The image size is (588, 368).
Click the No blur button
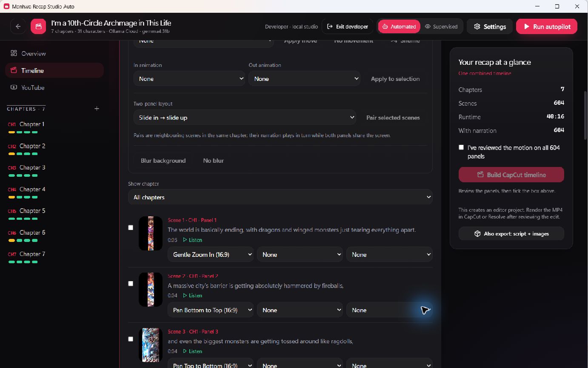pyautogui.click(x=213, y=161)
